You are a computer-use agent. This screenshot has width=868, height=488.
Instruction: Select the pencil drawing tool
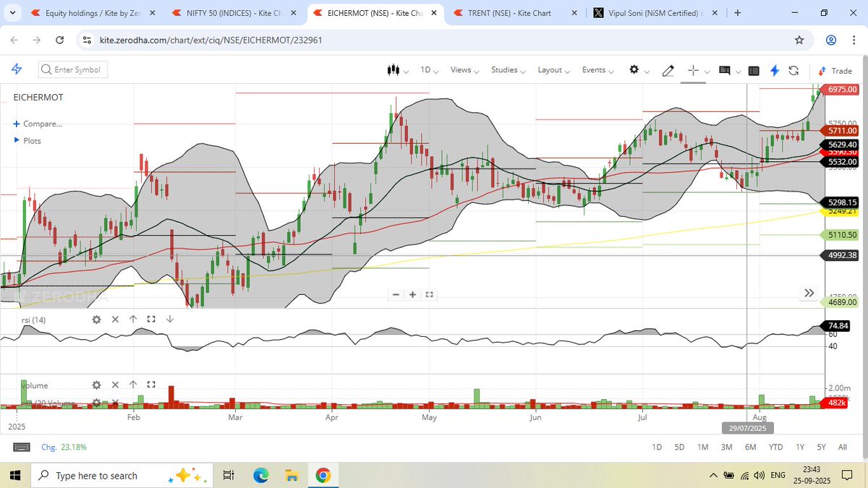pos(668,70)
